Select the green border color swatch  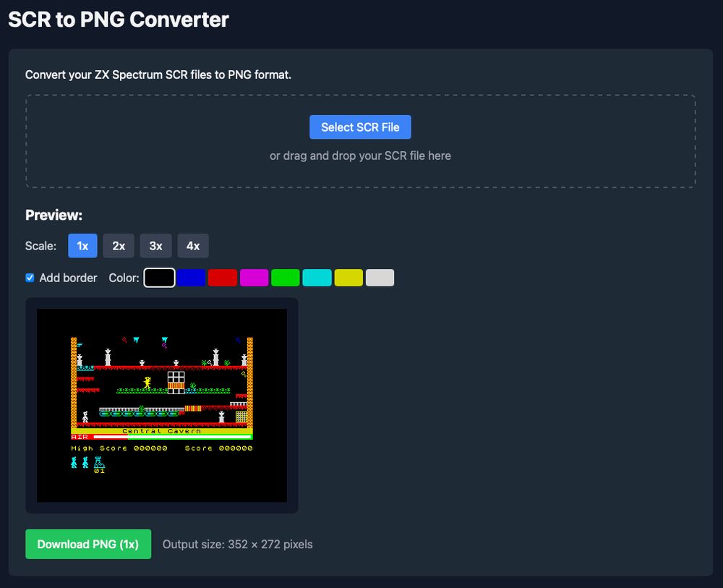pyautogui.click(x=286, y=278)
